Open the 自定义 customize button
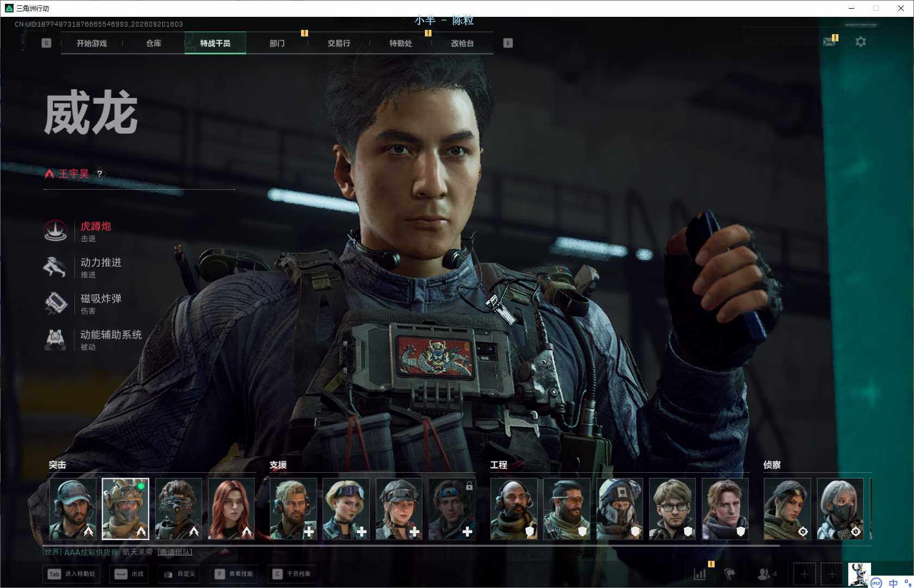 tap(179, 574)
